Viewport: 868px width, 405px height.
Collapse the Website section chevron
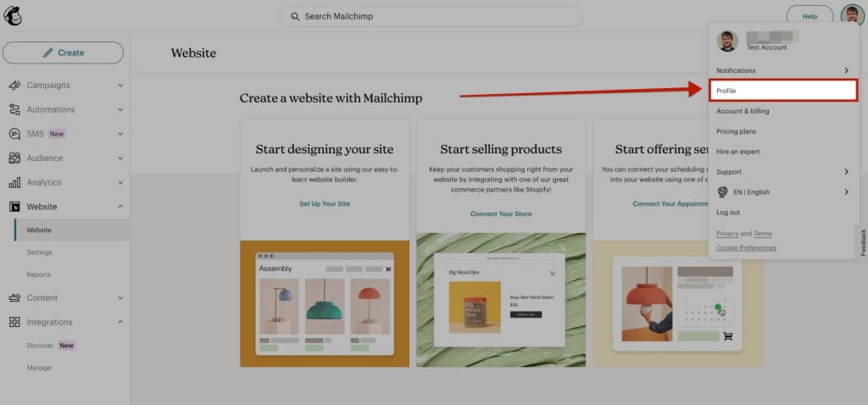tap(120, 207)
